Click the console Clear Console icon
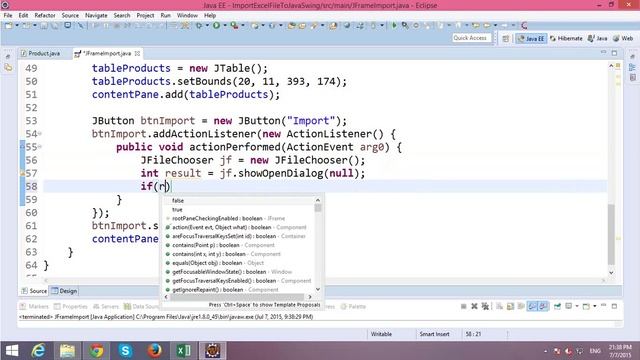This screenshot has height=360, width=640. tap(500, 306)
